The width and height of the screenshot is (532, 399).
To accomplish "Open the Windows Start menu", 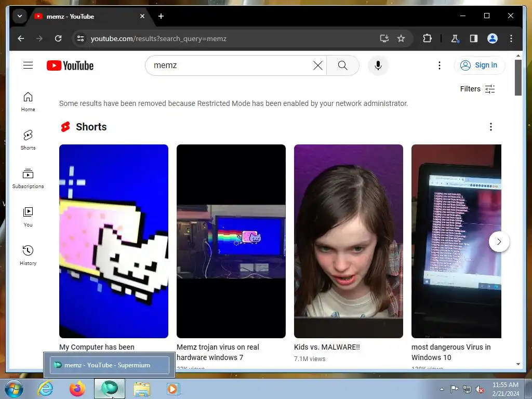I will pos(14,389).
